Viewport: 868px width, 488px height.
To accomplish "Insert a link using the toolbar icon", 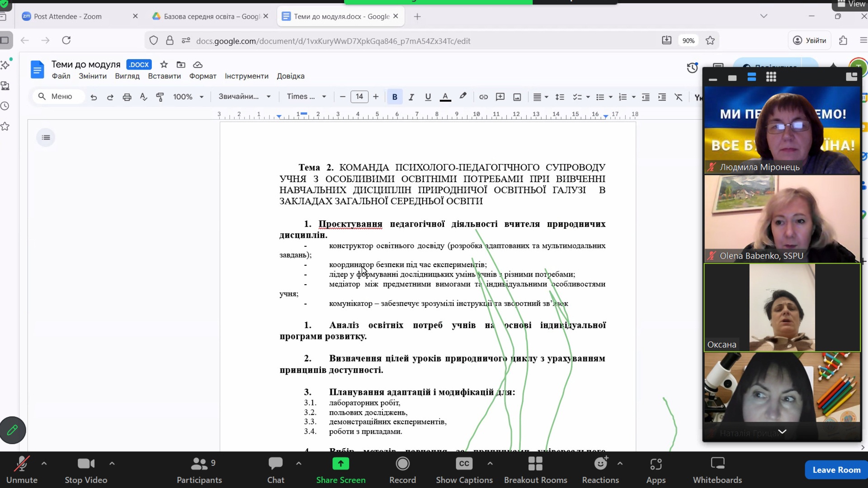I will tap(483, 97).
